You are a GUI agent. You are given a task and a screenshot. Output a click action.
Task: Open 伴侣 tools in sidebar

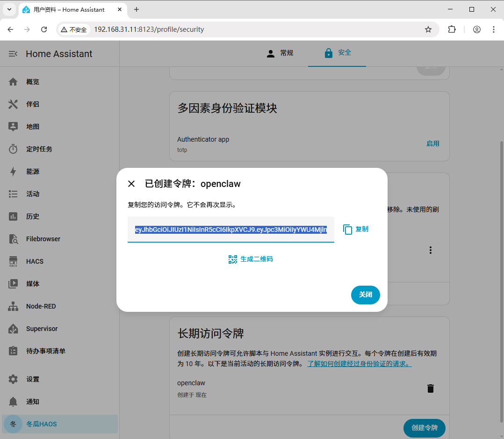[60, 104]
